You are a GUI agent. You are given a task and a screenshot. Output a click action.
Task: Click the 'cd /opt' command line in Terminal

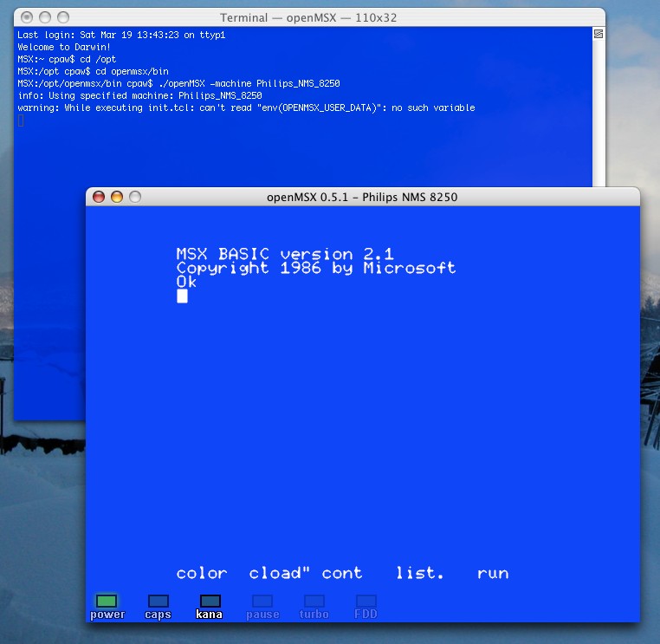tap(67, 59)
